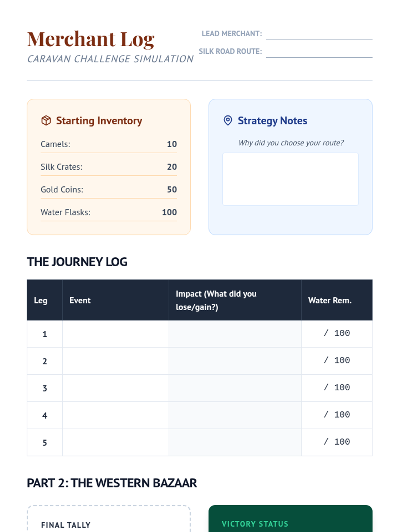Click the Impact cell for Leg 3

pyautogui.click(x=235, y=388)
